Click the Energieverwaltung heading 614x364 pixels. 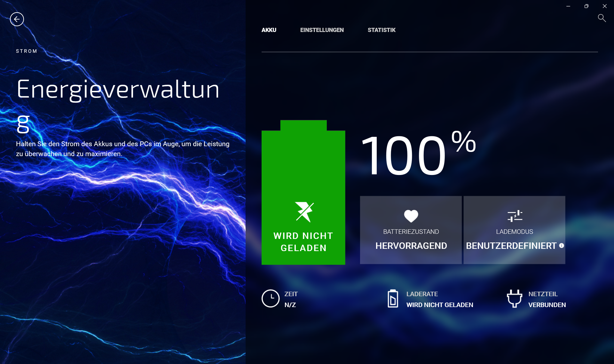(x=118, y=90)
